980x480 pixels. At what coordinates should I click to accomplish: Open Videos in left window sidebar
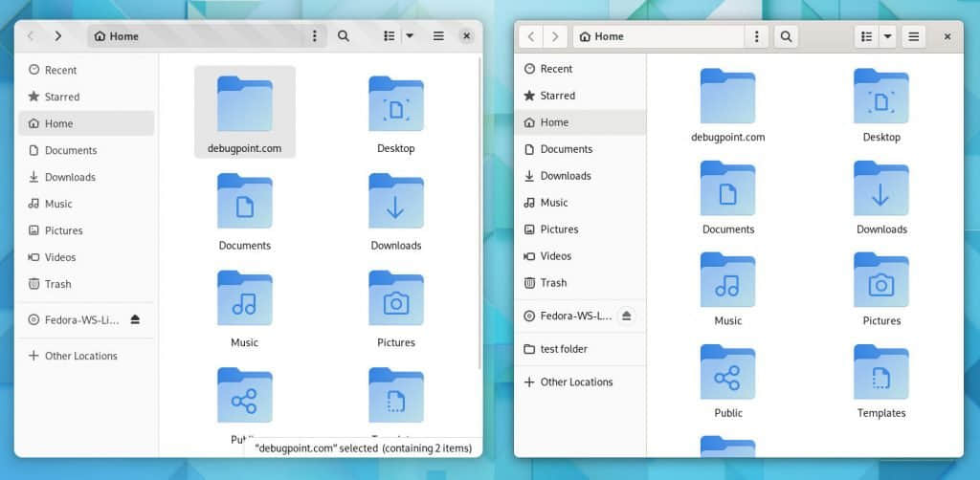click(86, 257)
